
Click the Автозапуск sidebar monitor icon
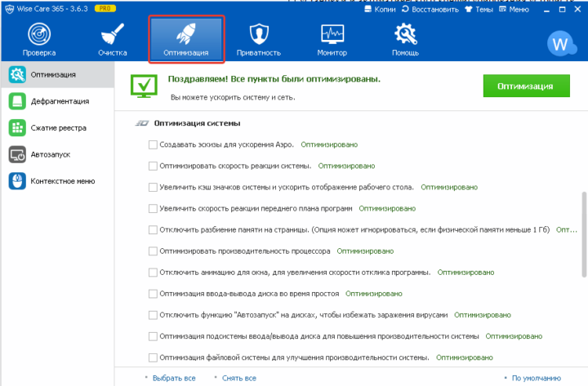tap(17, 154)
